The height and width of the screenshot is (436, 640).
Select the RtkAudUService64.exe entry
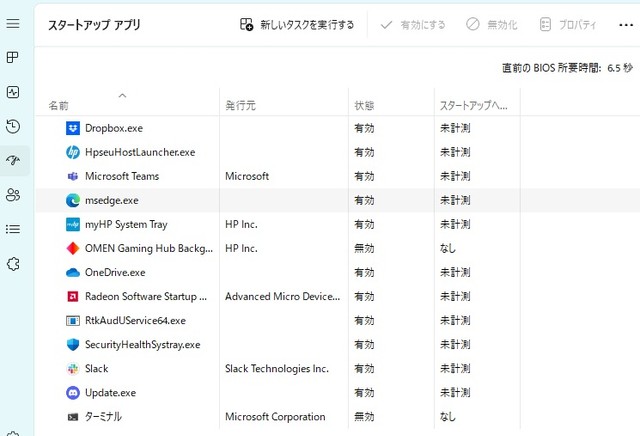pos(135,320)
